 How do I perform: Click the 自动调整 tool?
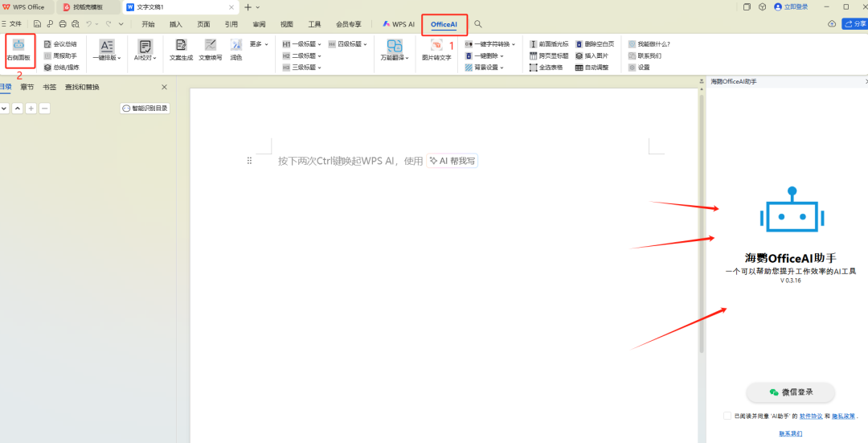[x=592, y=67]
